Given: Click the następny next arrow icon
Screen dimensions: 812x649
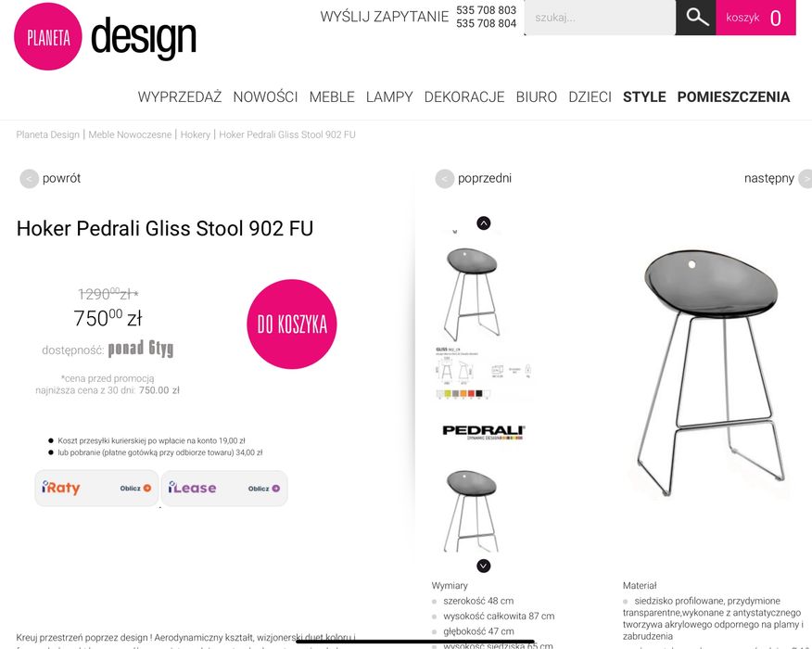Looking at the screenshot, I should [x=806, y=179].
